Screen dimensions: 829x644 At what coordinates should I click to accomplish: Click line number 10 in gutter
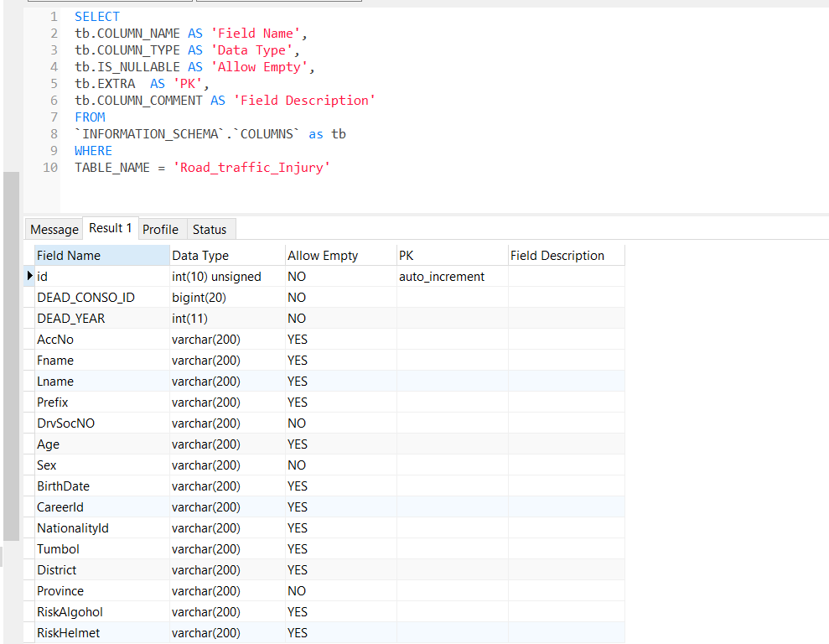pos(50,168)
